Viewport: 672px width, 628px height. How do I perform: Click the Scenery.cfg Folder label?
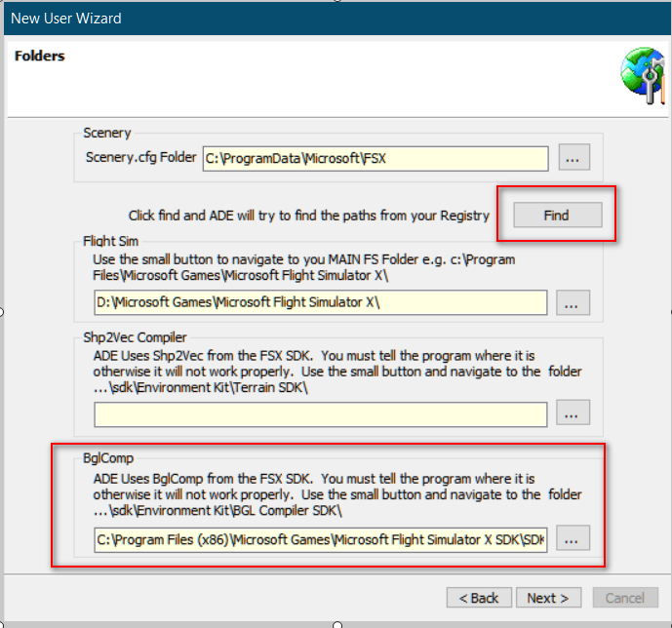coord(140,157)
